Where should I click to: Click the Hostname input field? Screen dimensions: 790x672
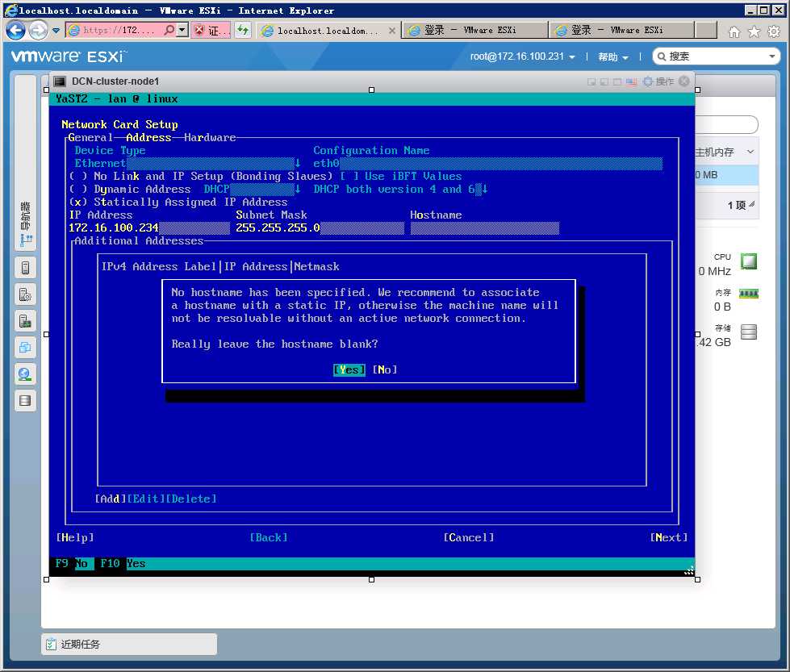(x=485, y=228)
